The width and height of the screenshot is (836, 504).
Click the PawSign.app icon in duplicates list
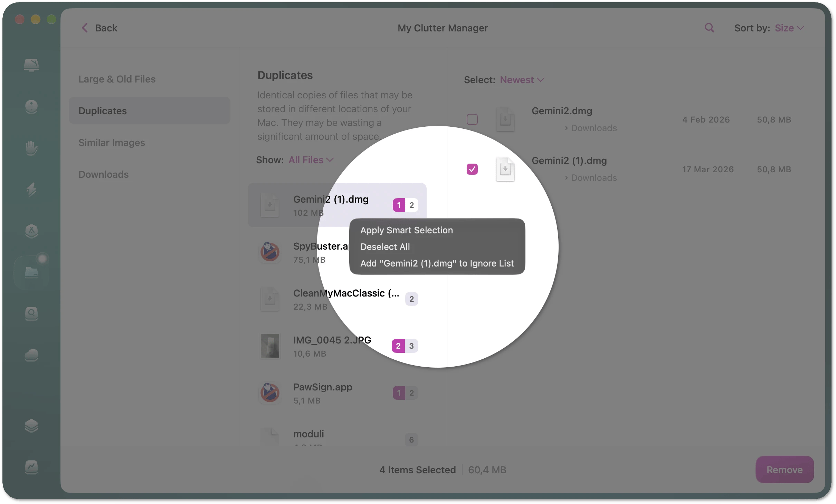(270, 392)
